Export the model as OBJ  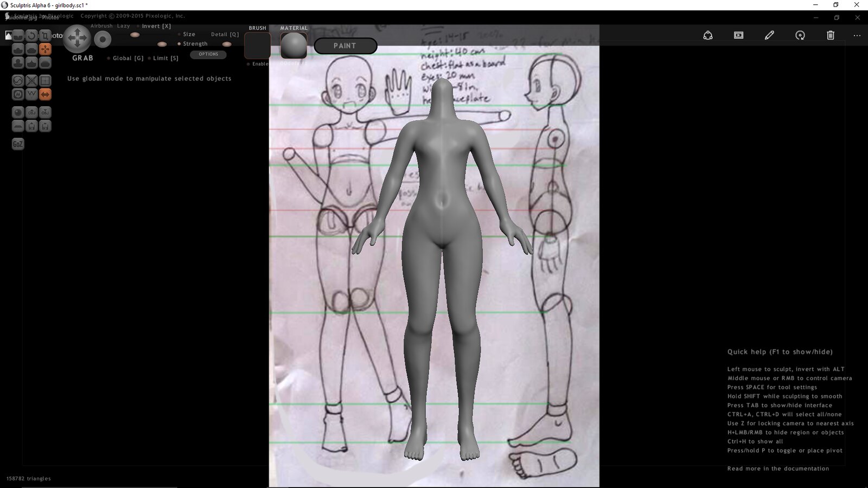point(45,112)
